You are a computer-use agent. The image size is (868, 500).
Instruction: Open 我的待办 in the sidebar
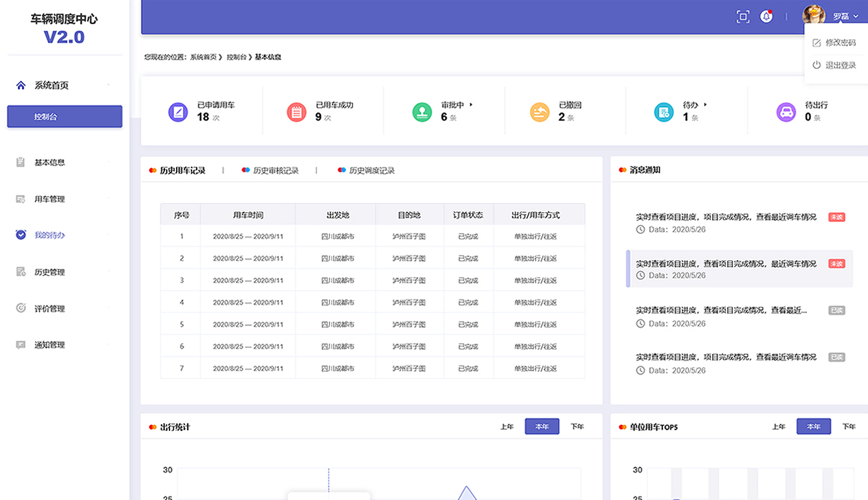[49, 235]
